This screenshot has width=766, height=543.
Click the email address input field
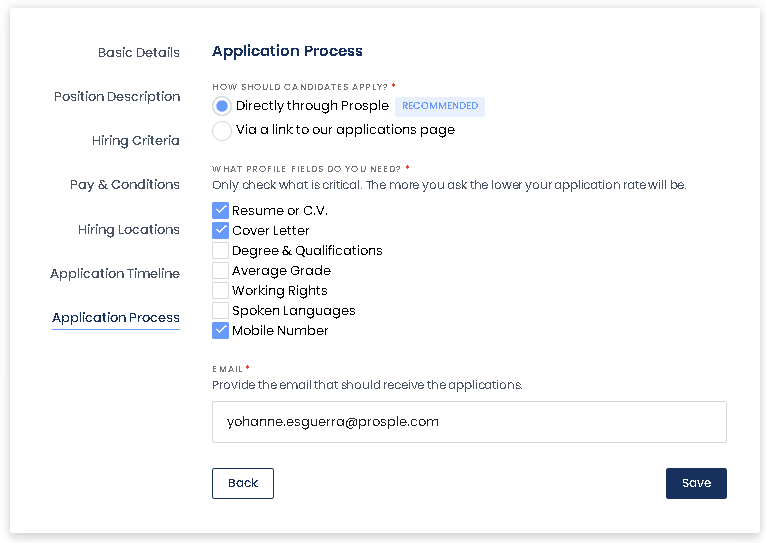pos(469,422)
